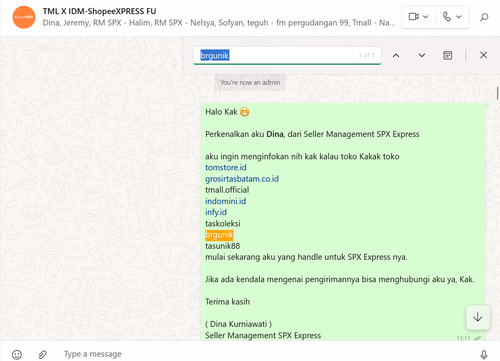Open the grosirtasbatam.co.id link
This screenshot has width=500, height=361.
pyautogui.click(x=242, y=179)
